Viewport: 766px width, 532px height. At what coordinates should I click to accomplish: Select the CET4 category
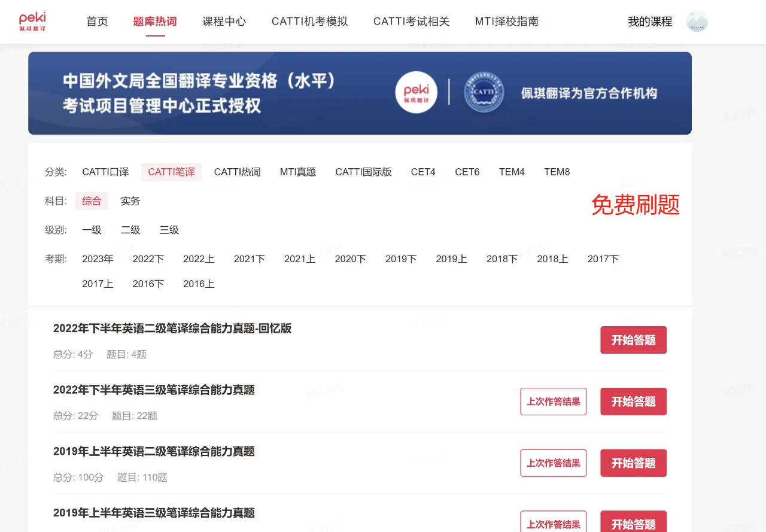pyautogui.click(x=423, y=172)
